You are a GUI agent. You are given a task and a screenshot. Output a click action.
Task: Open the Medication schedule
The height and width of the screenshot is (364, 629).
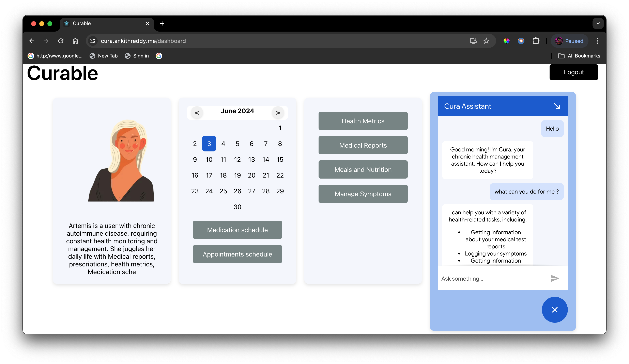pyautogui.click(x=237, y=230)
